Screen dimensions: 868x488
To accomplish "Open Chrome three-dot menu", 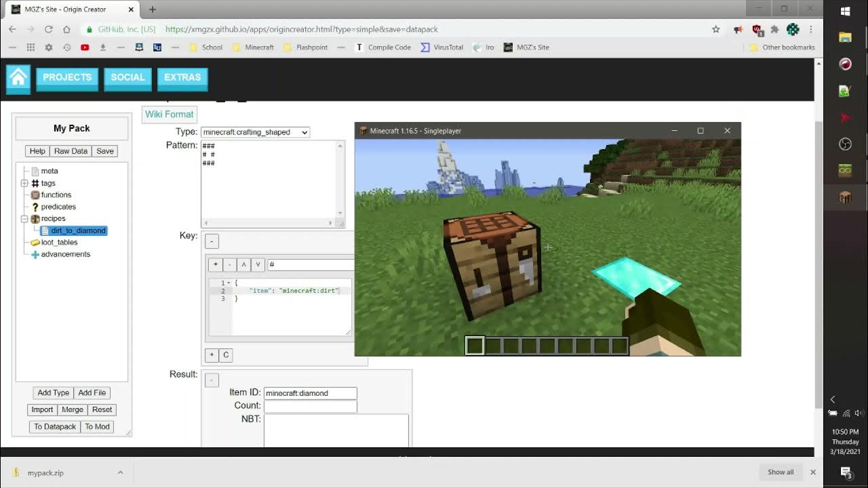I will [810, 30].
